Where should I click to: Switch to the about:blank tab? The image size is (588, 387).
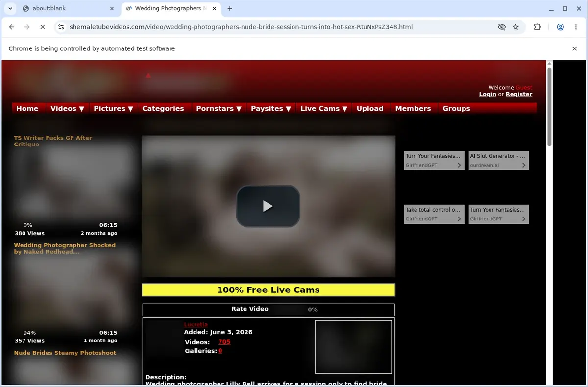tap(68, 8)
